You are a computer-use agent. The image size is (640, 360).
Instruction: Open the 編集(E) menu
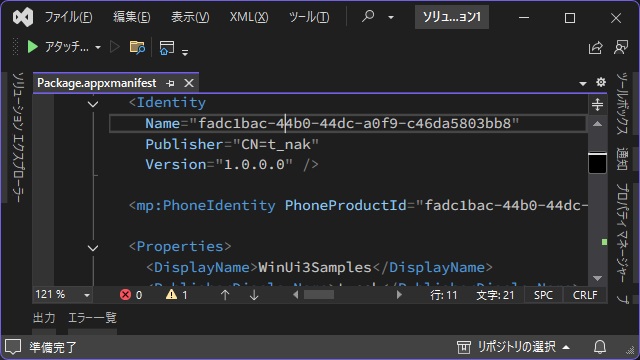[132, 17]
